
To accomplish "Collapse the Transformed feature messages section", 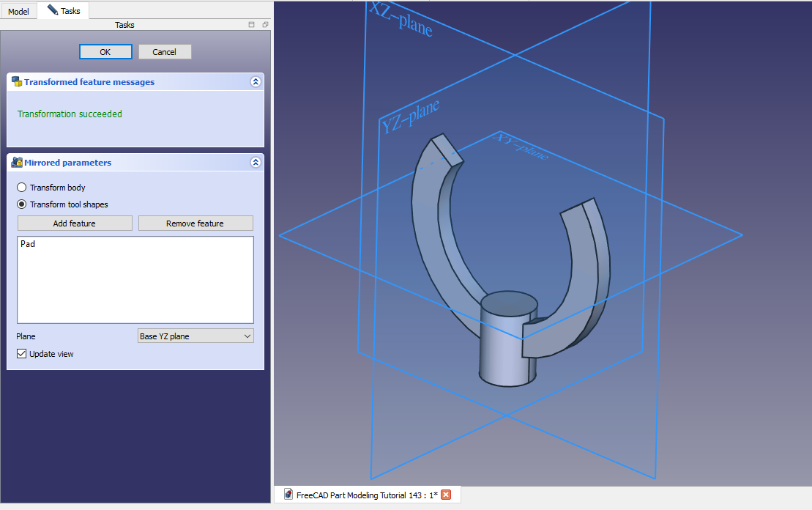I will pos(255,82).
